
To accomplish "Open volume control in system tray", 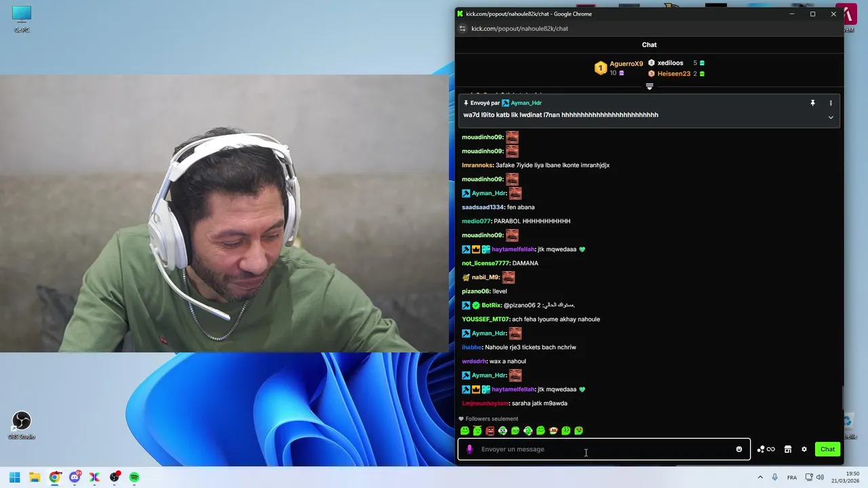I will pyautogui.click(x=820, y=477).
